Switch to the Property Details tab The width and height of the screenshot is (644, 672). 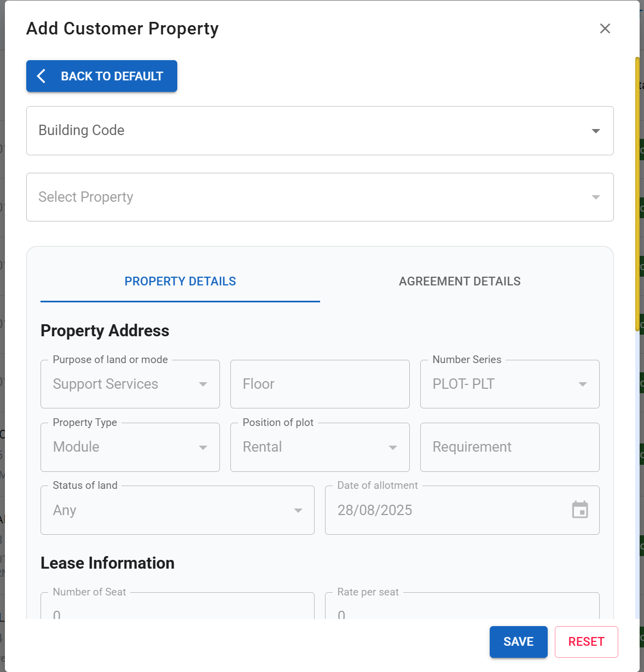[180, 282]
